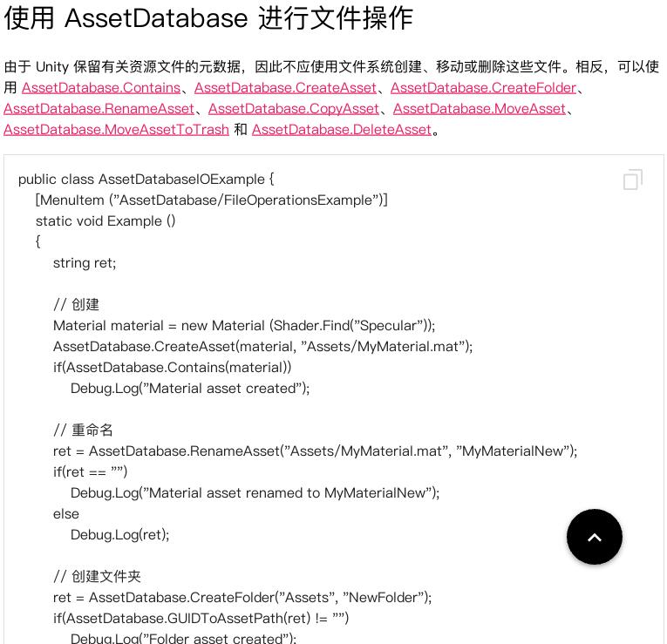Image resolution: width=667 pixels, height=644 pixels.
Task: Open the AssetDatabase.CopyAsset link
Action: tap(294, 109)
